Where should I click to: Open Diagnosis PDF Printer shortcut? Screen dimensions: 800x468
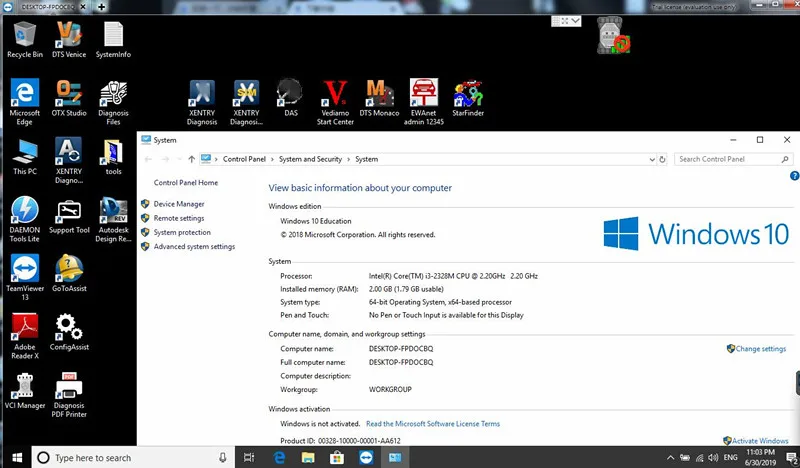(x=69, y=396)
